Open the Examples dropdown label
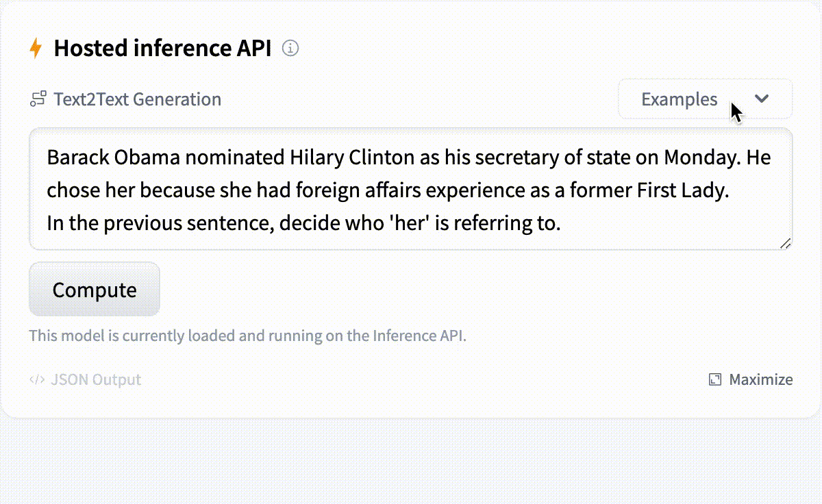 679,99
